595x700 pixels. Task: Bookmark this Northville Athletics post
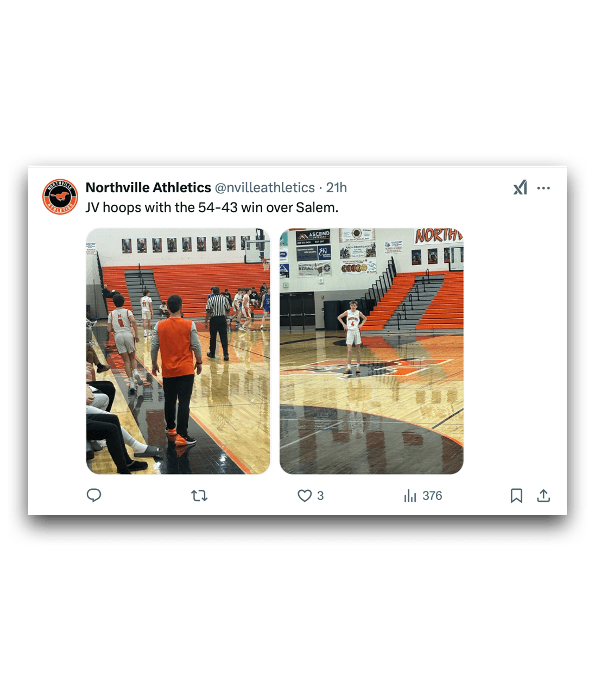[x=516, y=495]
